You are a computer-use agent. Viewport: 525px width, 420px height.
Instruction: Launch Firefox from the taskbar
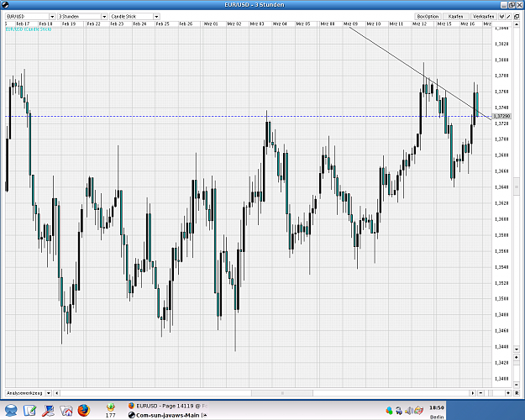(x=84, y=410)
